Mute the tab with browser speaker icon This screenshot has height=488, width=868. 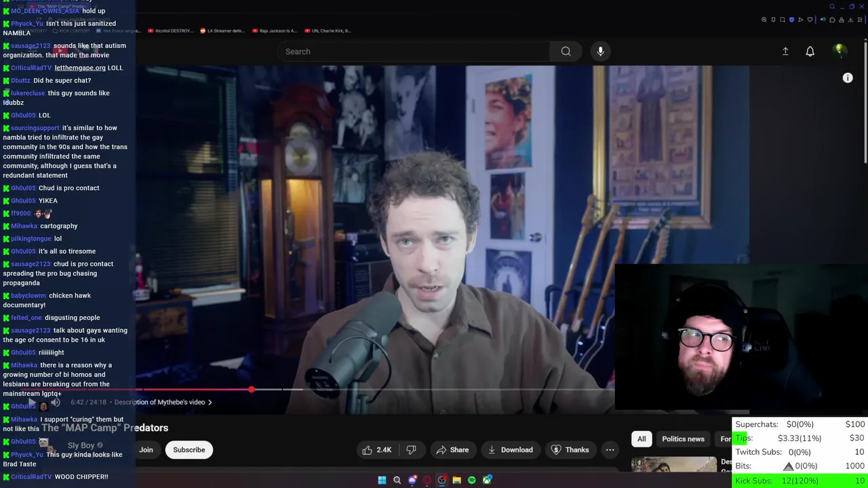click(823, 20)
